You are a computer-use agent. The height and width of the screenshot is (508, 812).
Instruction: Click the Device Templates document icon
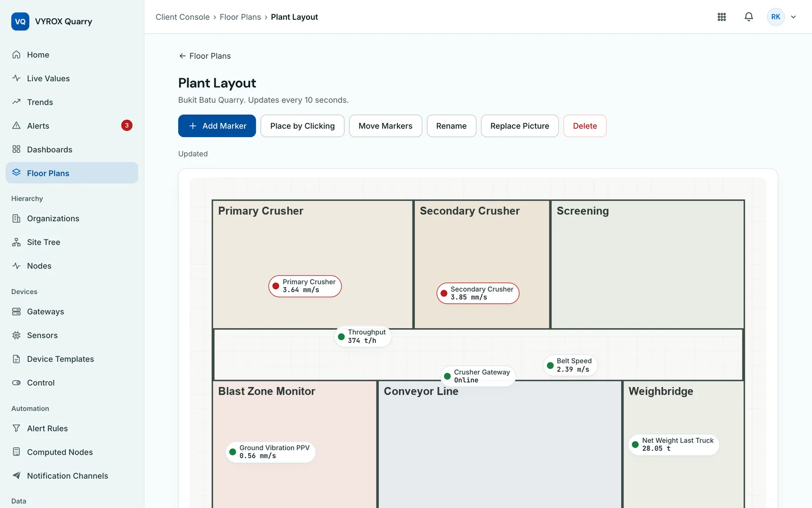point(16,359)
